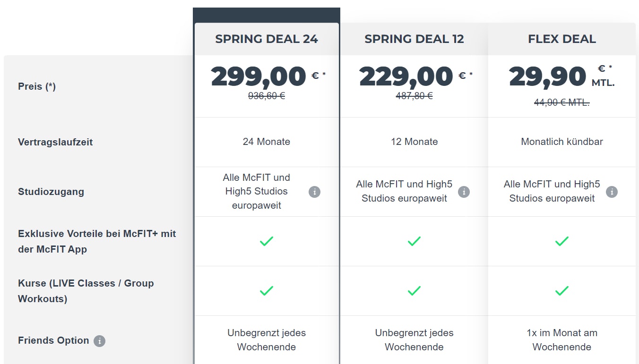Select the FLEX DEAL column header
The image size is (639, 364).
pyautogui.click(x=561, y=39)
